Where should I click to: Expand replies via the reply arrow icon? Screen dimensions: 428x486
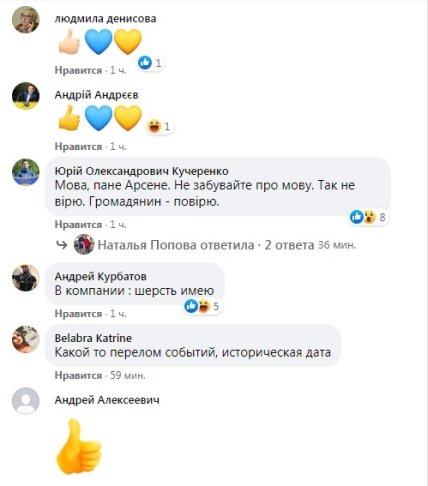61,245
